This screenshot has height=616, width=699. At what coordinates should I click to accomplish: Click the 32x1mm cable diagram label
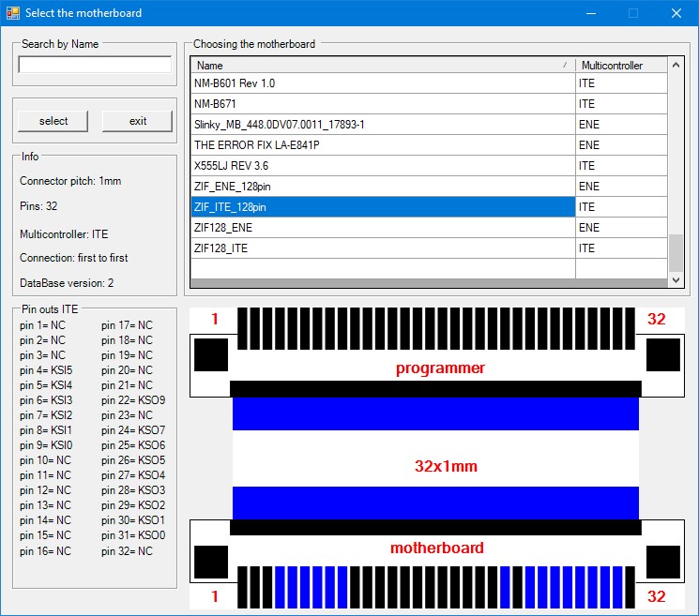(447, 465)
